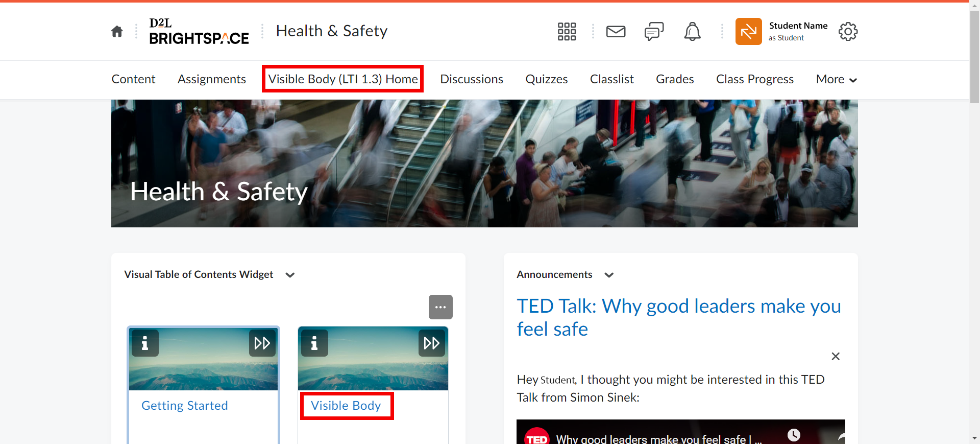Open the admin tools gear icon
The image size is (980, 444).
(848, 32)
